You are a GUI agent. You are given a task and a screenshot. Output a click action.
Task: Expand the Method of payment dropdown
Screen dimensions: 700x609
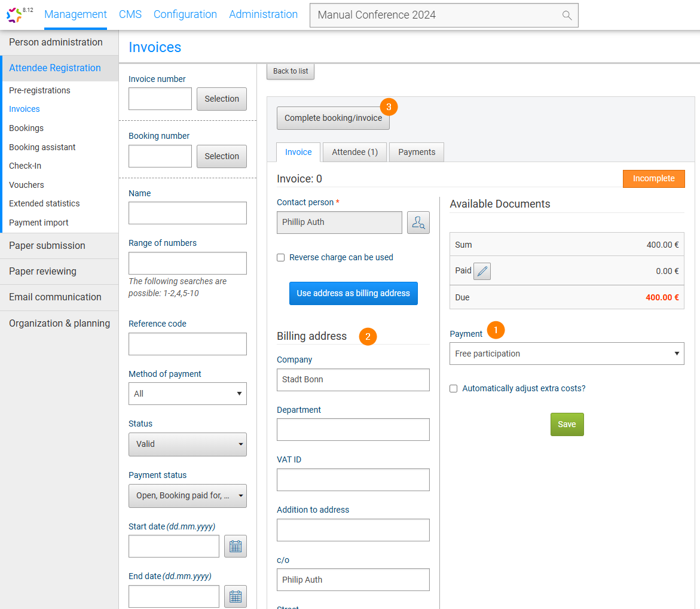[187, 394]
